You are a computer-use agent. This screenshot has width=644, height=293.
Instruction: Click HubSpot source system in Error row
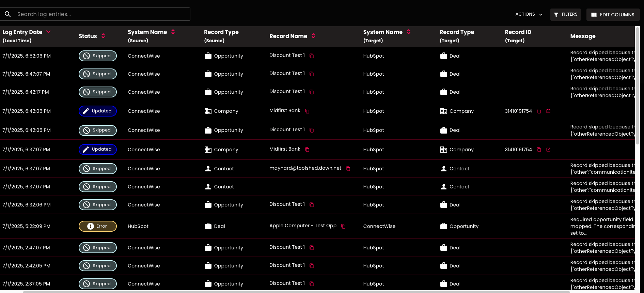coord(138,226)
